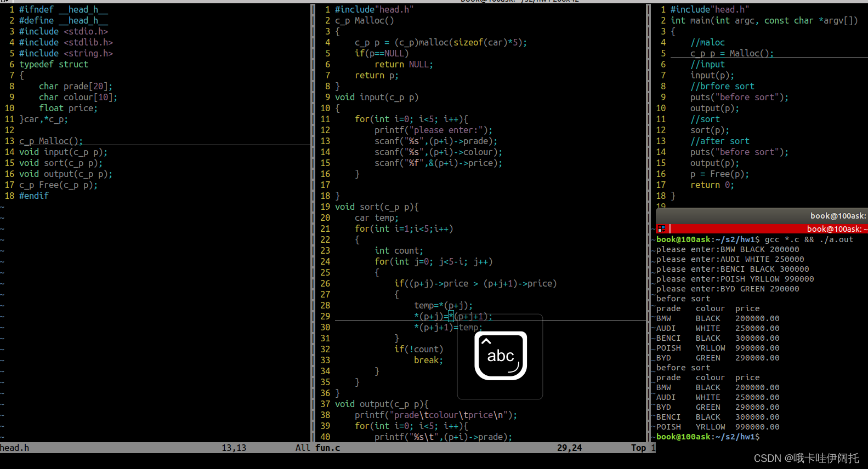Click the '#include <stdio.h>' line
This screenshot has height=469, width=868.
64,31
